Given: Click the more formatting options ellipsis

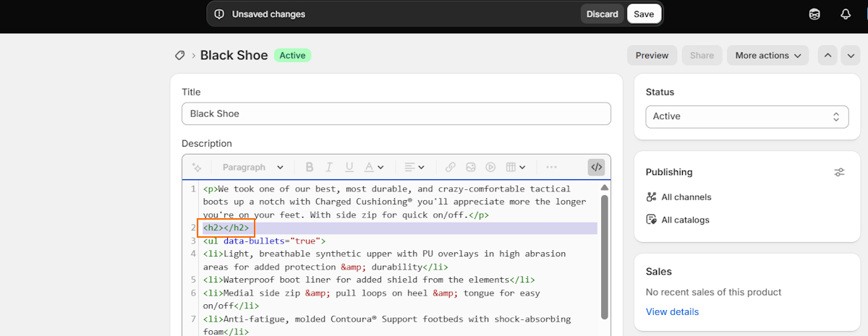Looking at the screenshot, I should [552, 167].
